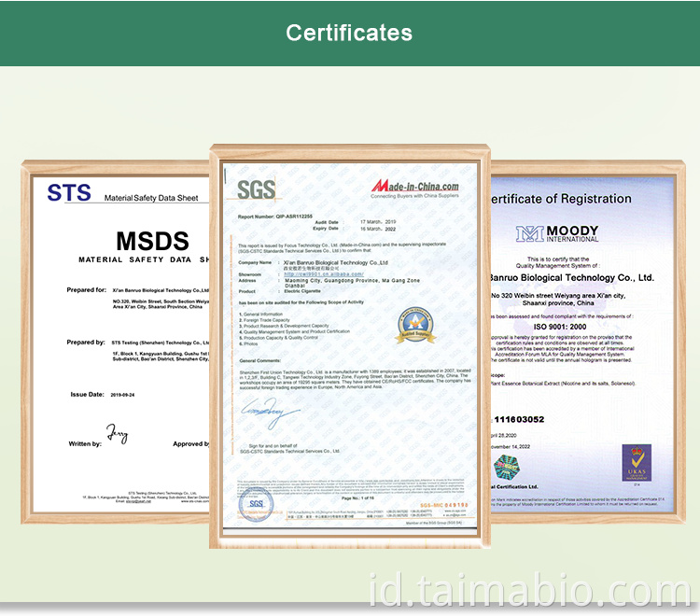Click the blue Audited Supplier seal
Viewport: 700px width, 616px height.
(419, 321)
